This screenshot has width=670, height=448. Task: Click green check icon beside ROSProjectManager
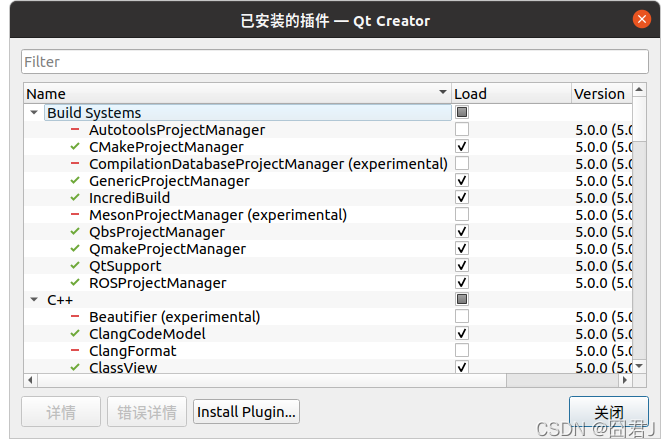(75, 283)
